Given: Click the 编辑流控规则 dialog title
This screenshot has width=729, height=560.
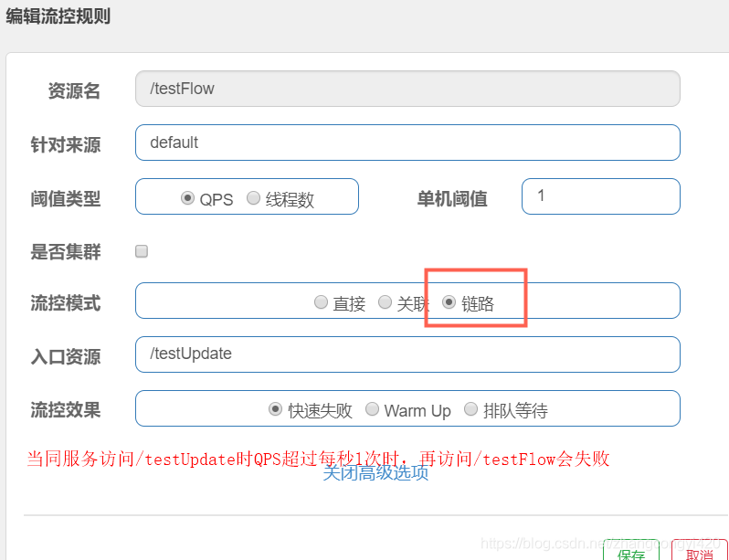Looking at the screenshot, I should [58, 16].
